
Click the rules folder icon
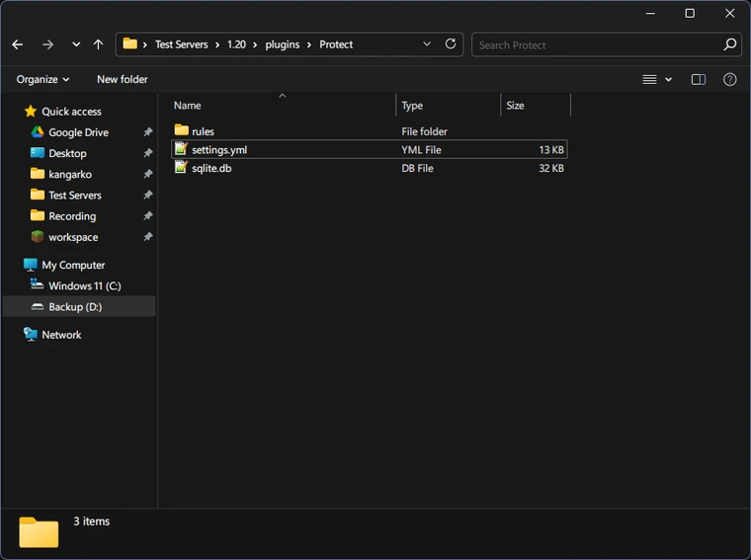click(x=182, y=129)
